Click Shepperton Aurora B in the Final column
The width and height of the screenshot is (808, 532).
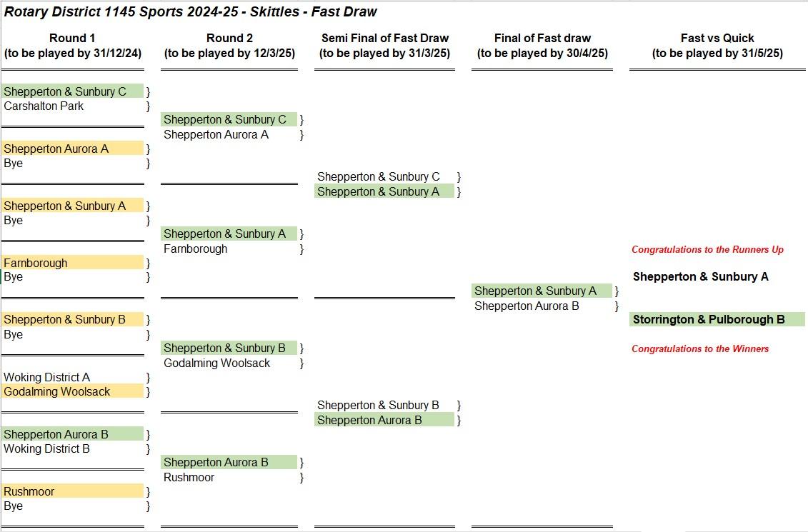[x=527, y=306]
